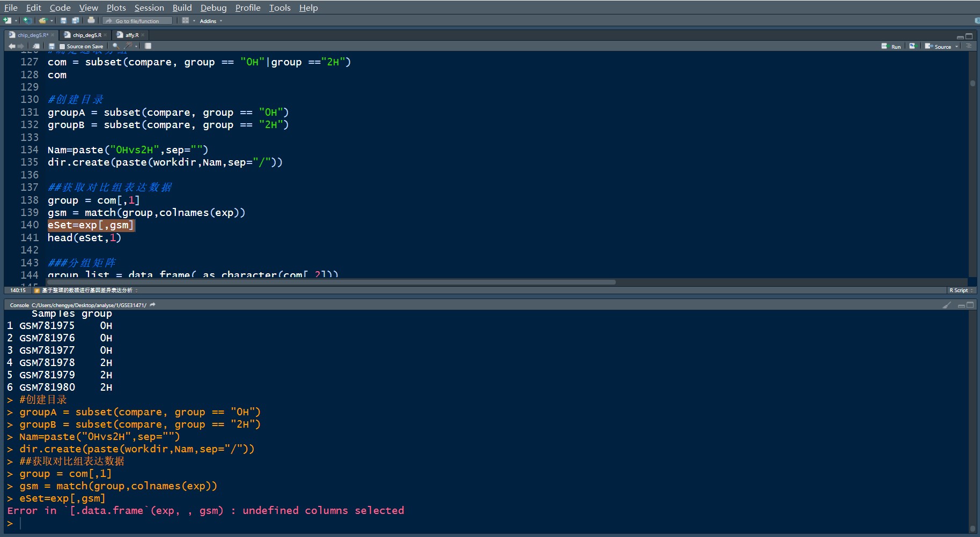Viewport: 980px width, 537px height.
Task: Click the highlighted line eSet=exp[,gsm] in editor
Action: (90, 225)
